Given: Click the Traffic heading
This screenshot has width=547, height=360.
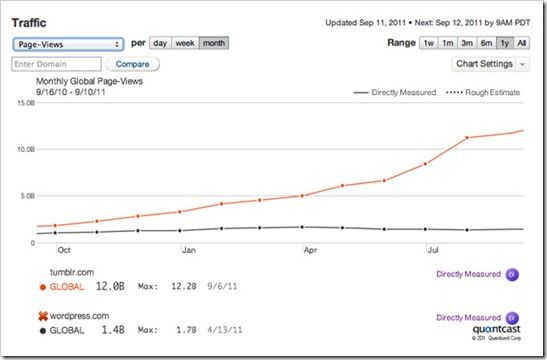Looking at the screenshot, I should point(29,23).
